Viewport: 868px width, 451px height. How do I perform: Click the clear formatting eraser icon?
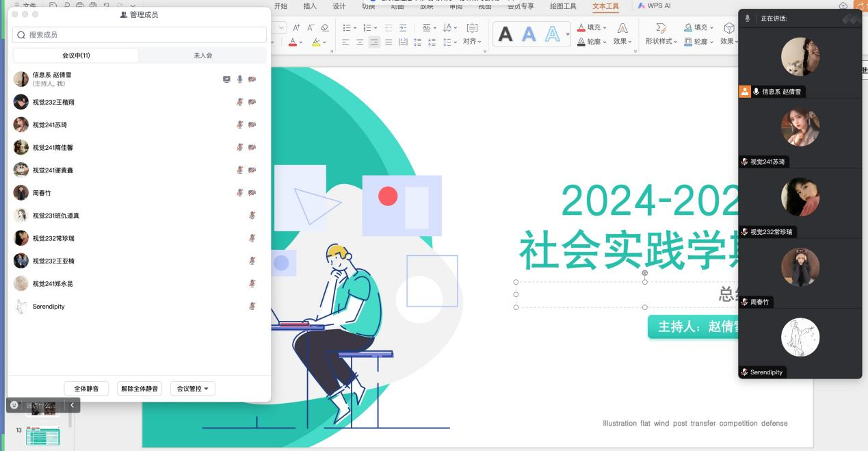tap(324, 27)
